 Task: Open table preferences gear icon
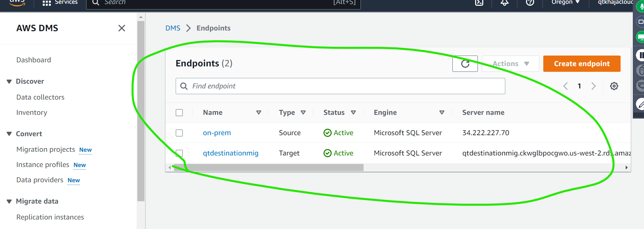tap(614, 86)
